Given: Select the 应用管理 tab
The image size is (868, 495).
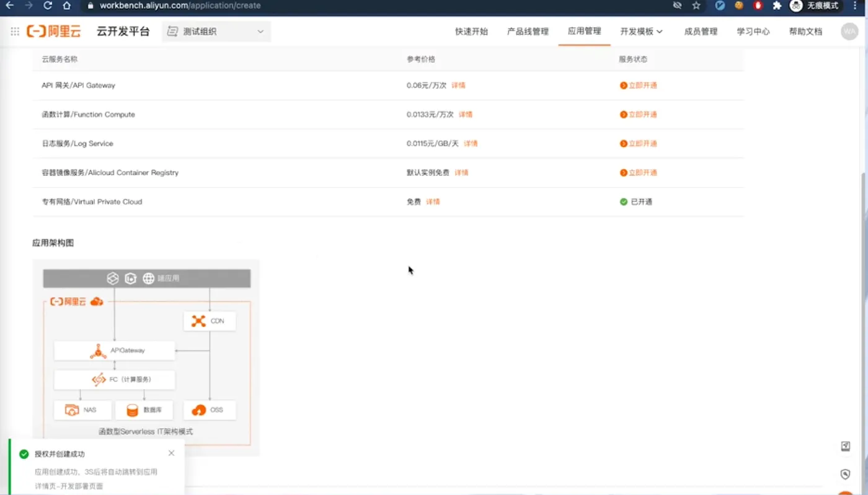Looking at the screenshot, I should 585,31.
